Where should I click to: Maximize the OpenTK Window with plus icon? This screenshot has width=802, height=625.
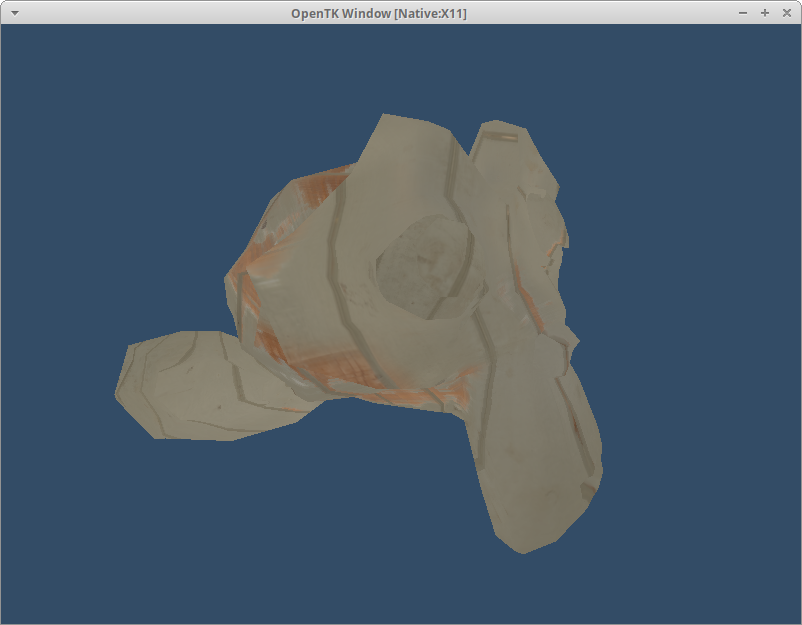765,13
